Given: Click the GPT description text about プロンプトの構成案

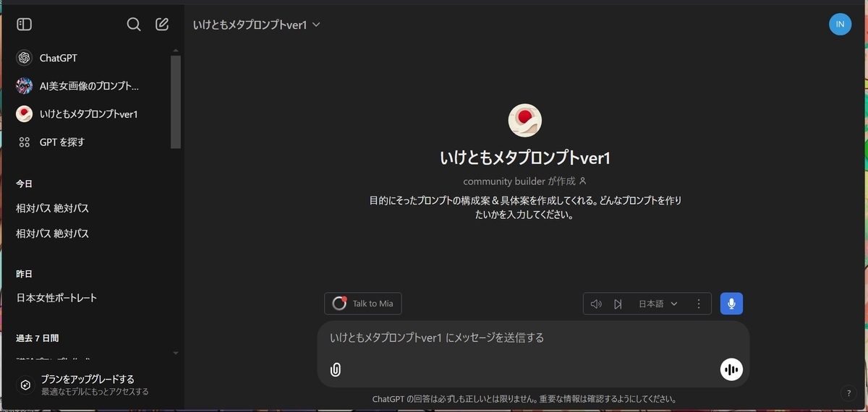Looking at the screenshot, I should click(525, 207).
